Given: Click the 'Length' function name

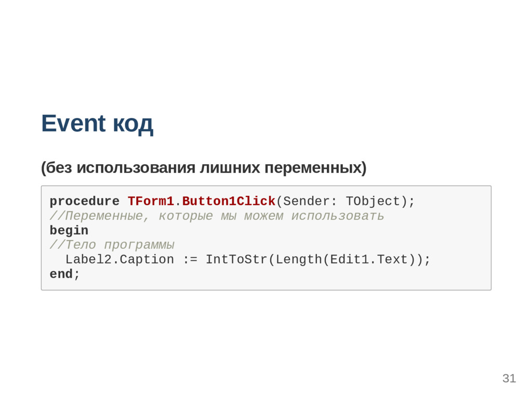Looking at the screenshot, I should pyautogui.click(x=299, y=260).
